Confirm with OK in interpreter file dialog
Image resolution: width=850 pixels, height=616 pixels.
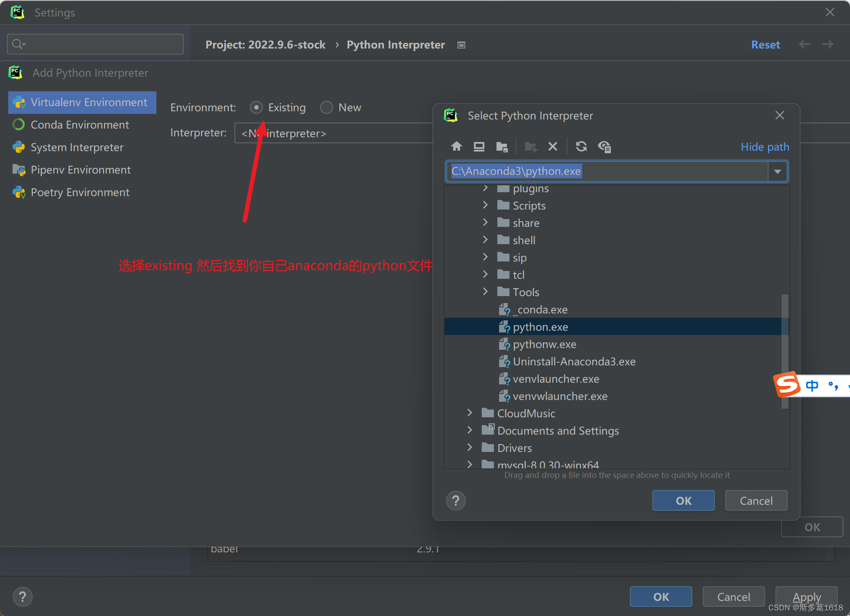point(684,501)
